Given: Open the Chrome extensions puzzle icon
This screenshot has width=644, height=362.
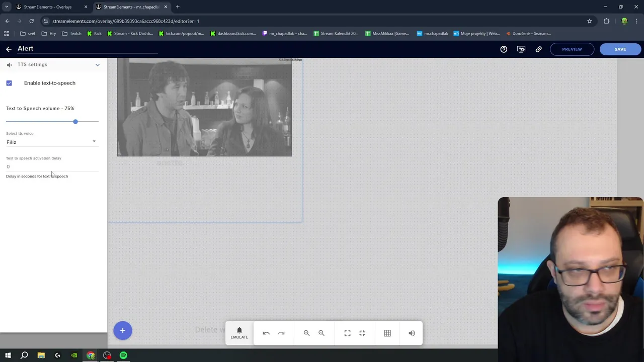Looking at the screenshot, I should 606,21.
